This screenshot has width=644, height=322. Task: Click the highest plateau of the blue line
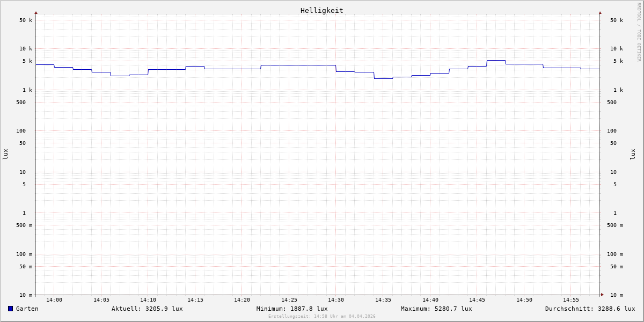pyautogui.click(x=496, y=61)
